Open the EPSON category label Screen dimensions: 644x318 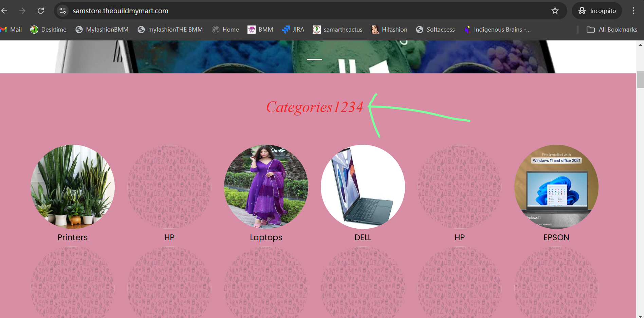(x=556, y=237)
